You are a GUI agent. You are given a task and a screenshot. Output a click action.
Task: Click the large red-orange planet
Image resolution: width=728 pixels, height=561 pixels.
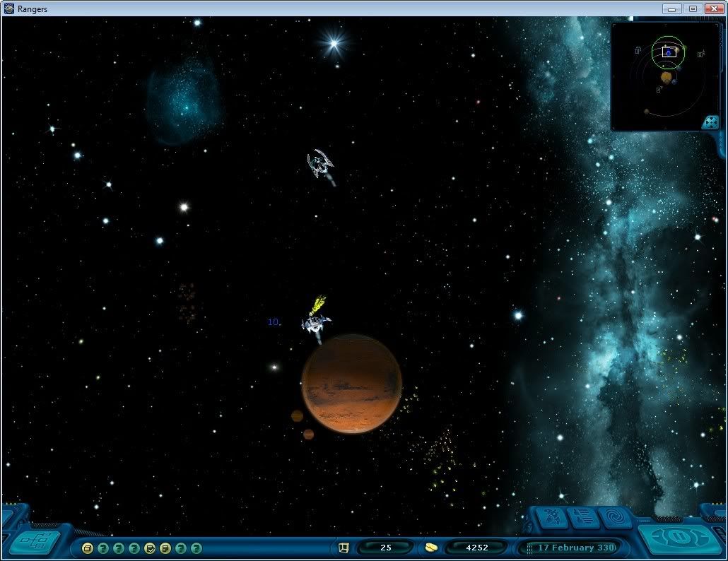click(351, 384)
